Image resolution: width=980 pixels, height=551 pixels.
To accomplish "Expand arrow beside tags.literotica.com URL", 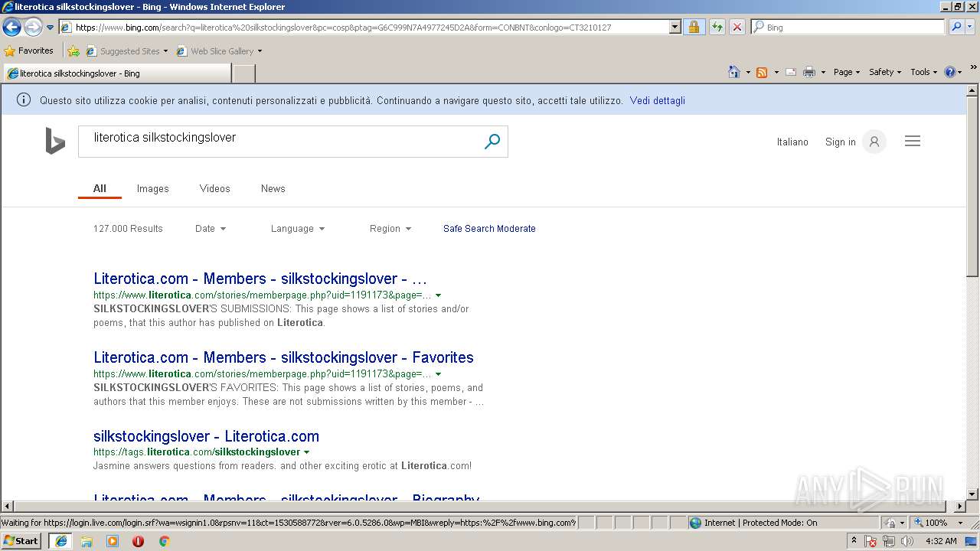I will point(307,452).
